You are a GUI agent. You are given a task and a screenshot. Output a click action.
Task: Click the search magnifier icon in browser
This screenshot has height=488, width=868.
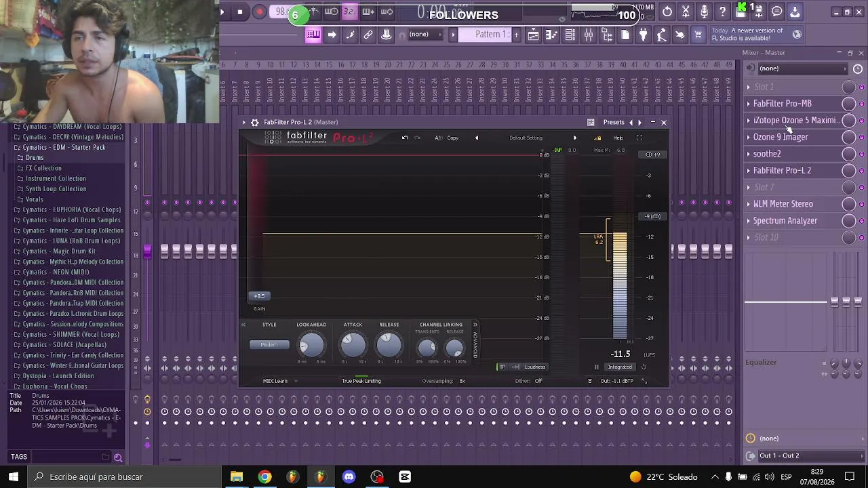pyautogui.click(x=118, y=457)
